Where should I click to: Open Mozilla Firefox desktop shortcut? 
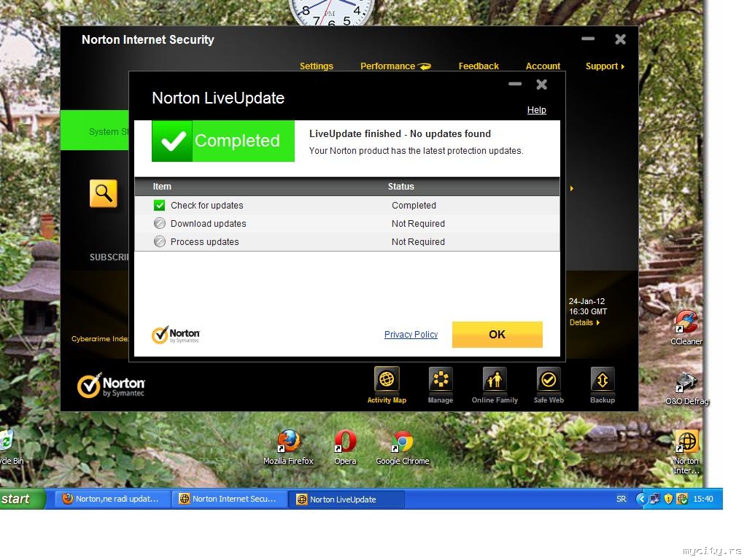coord(288,447)
